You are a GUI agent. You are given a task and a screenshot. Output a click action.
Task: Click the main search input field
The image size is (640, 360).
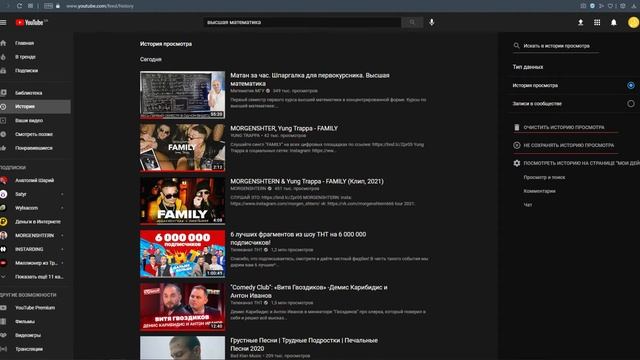point(302,22)
